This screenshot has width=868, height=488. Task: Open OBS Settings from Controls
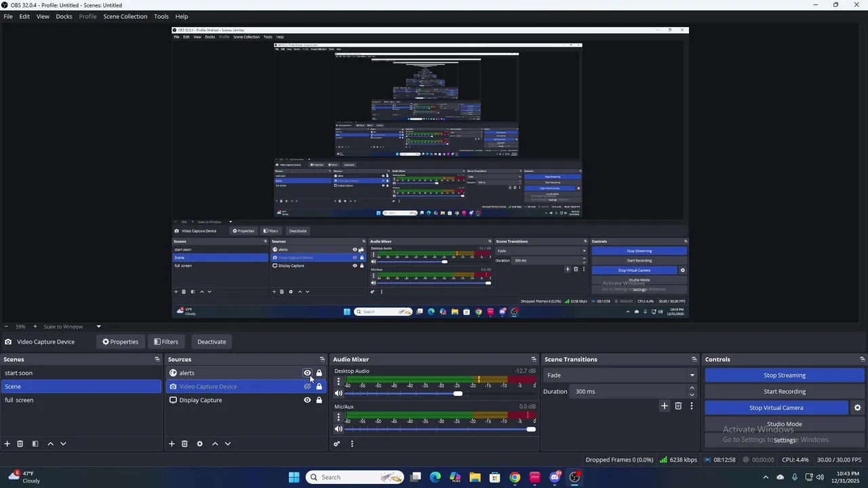[x=785, y=441]
